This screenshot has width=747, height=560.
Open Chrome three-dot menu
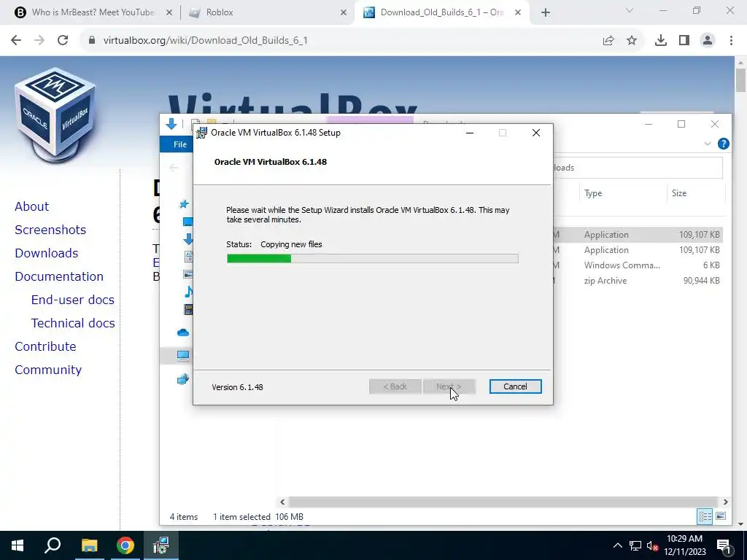point(731,41)
